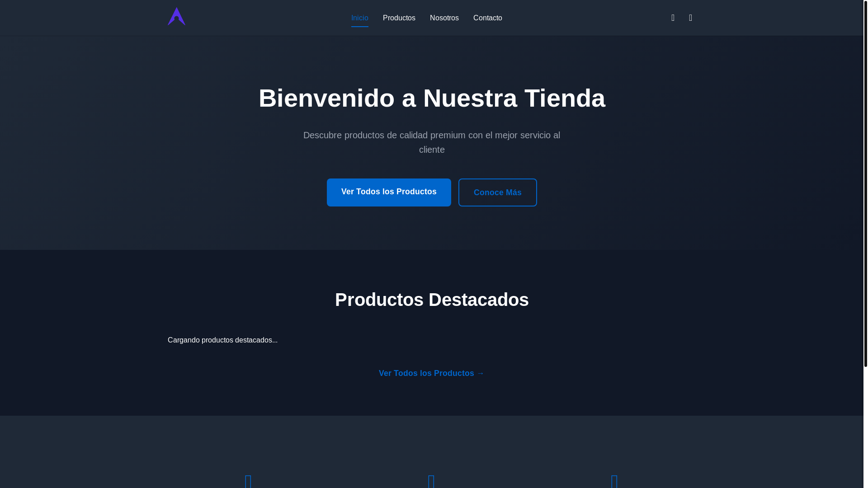Click the purple store logo
Image resolution: width=868 pixels, height=488 pixels.
(176, 17)
